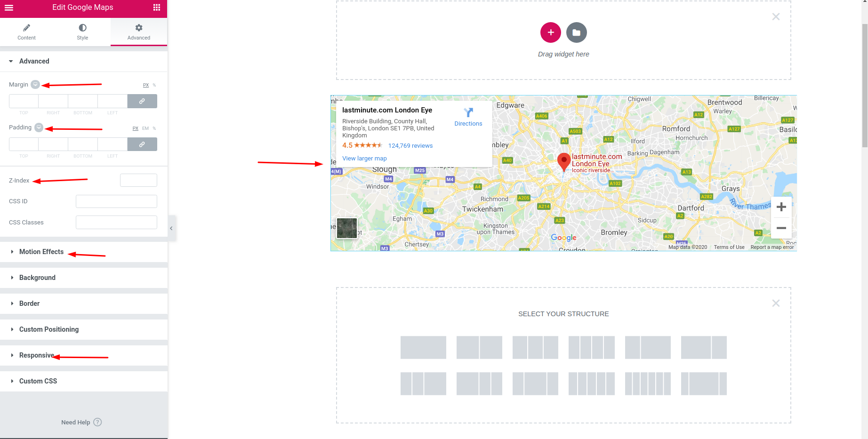
Task: Click the Google logo on the map
Action: tap(563, 238)
